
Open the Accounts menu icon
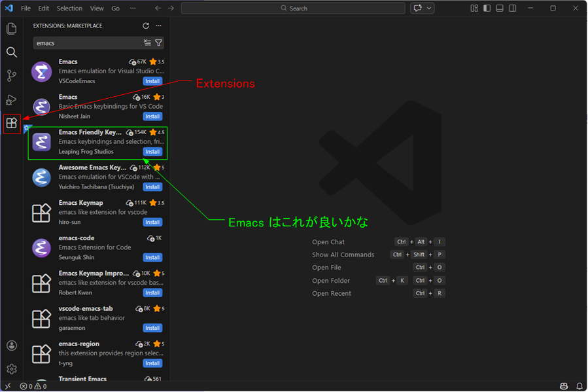click(11, 346)
